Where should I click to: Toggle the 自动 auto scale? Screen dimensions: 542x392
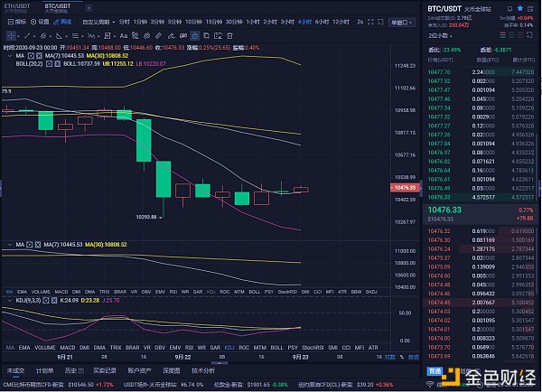click(414, 357)
